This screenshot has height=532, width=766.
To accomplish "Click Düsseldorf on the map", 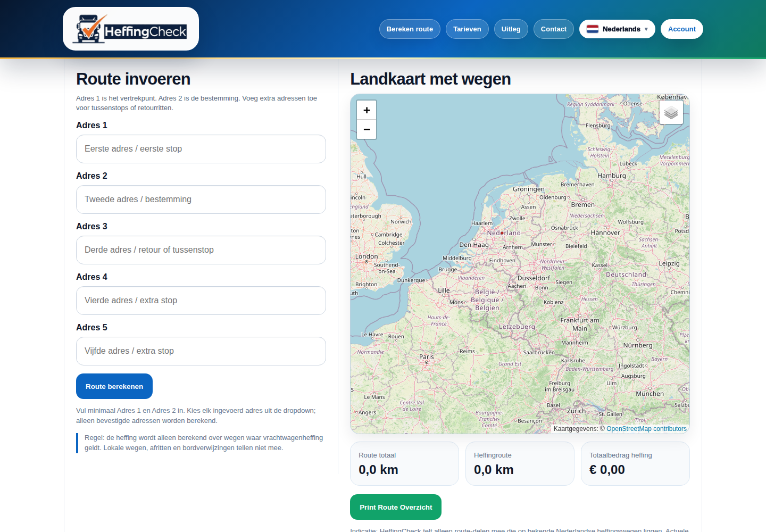I will 534,278.
